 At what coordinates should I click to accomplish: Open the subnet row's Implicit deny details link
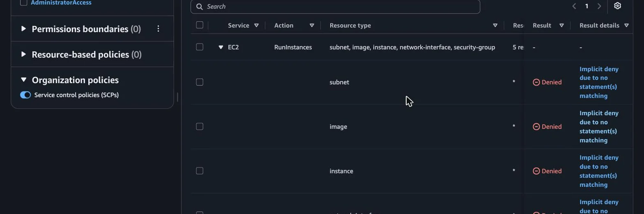tap(599, 82)
